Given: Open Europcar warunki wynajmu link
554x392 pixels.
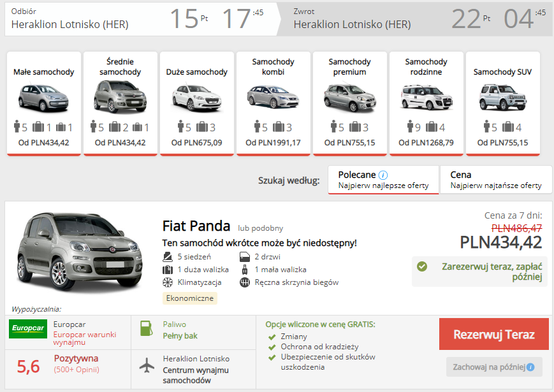Looking at the screenshot, I should point(85,338).
